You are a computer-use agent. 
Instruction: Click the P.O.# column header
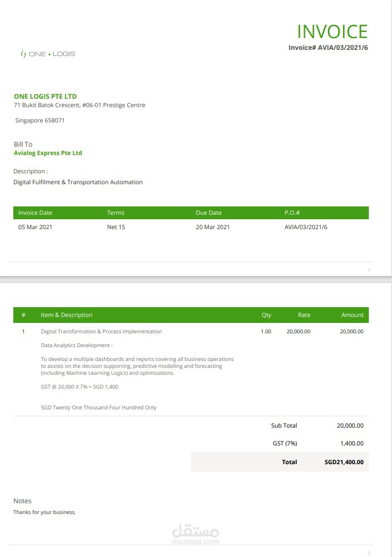coord(292,213)
